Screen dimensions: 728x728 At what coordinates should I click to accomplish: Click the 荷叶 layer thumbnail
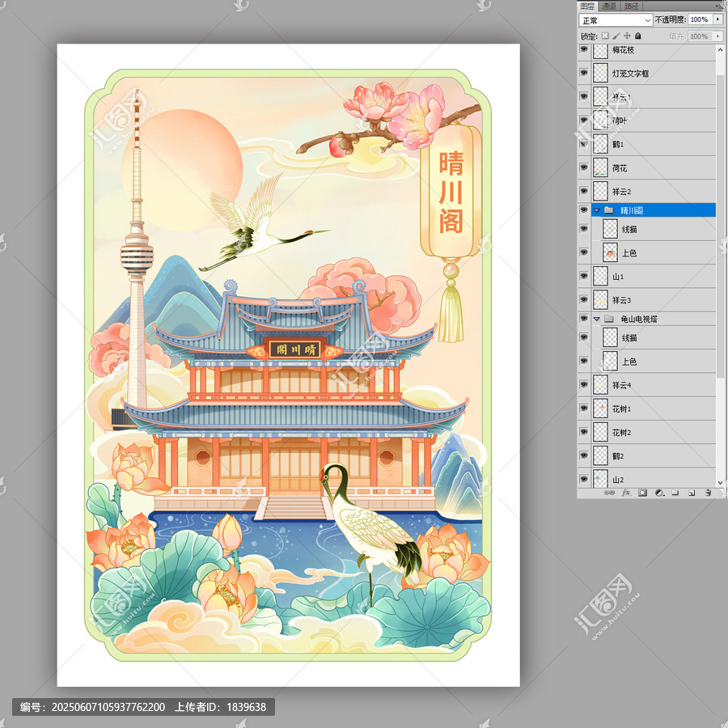[600, 121]
